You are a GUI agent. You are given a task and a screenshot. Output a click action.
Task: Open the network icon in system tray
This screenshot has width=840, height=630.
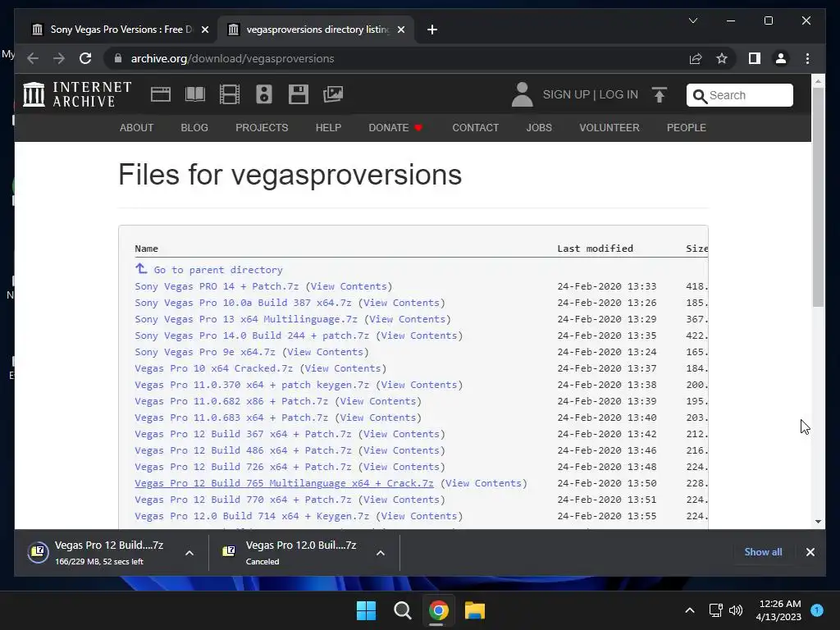tap(715, 610)
